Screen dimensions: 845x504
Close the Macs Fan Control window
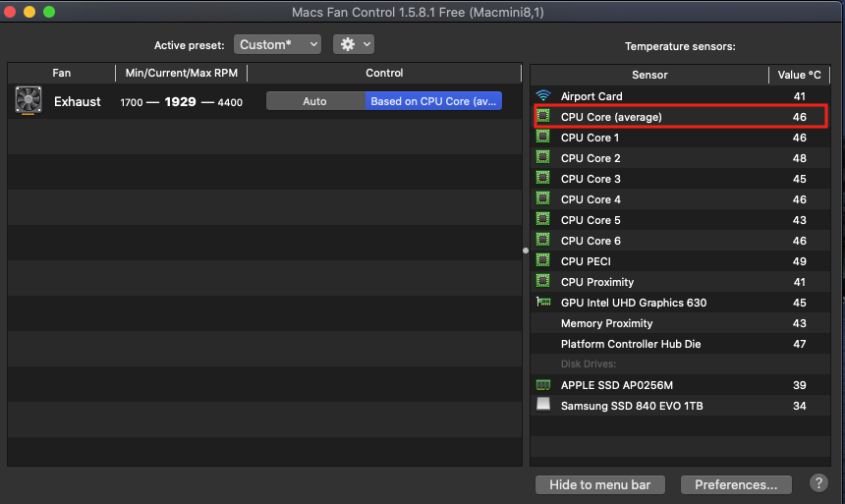pyautogui.click(x=9, y=12)
